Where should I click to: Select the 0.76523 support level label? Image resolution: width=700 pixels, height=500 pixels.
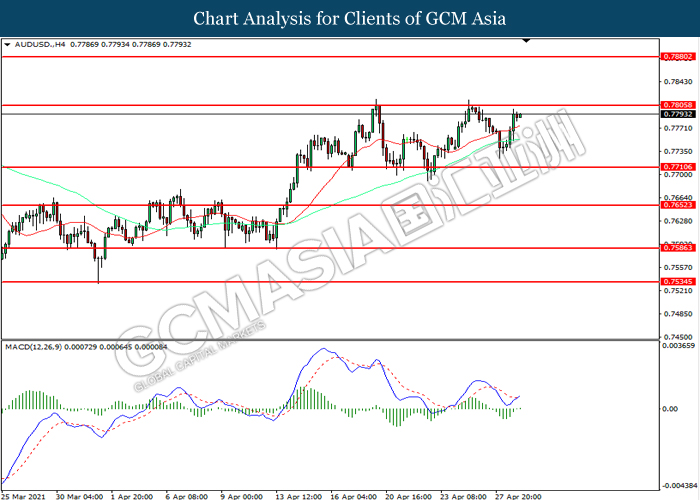pos(678,205)
